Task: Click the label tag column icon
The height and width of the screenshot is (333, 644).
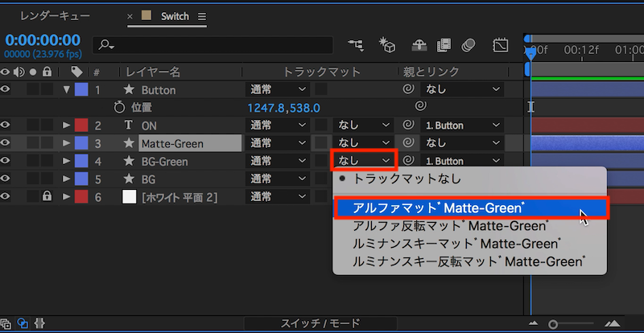Action: 76,72
